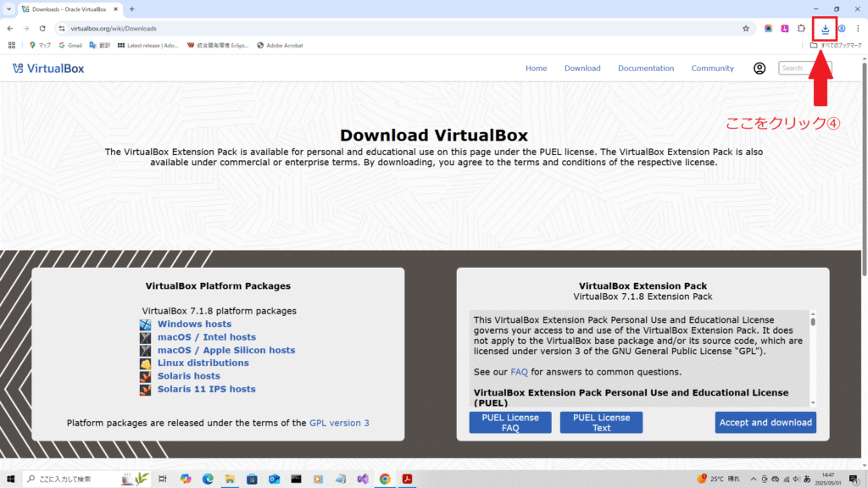
Task: Reload the VirtualBox downloads page
Action: coord(42,29)
